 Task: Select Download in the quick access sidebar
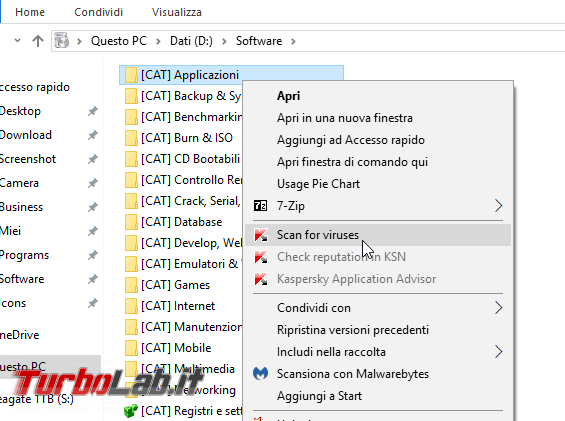(x=26, y=135)
